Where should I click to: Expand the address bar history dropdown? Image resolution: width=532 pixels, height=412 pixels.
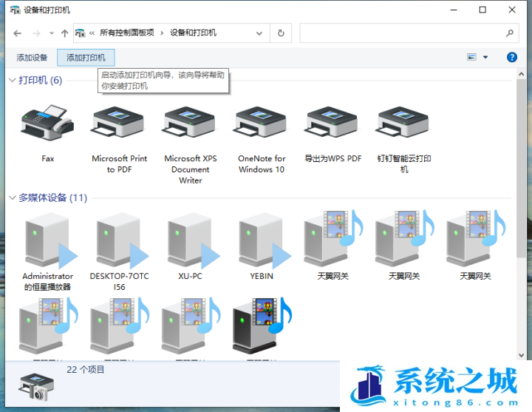click(x=259, y=33)
